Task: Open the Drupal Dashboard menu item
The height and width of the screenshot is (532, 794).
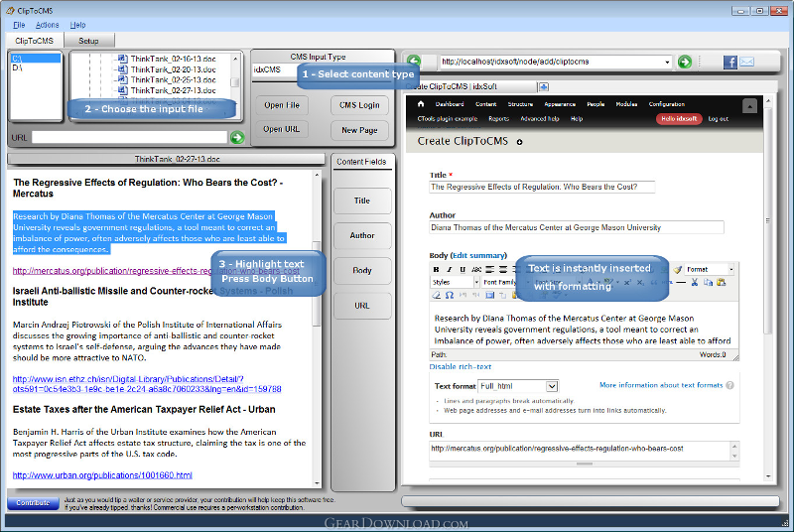Action: pos(450,104)
